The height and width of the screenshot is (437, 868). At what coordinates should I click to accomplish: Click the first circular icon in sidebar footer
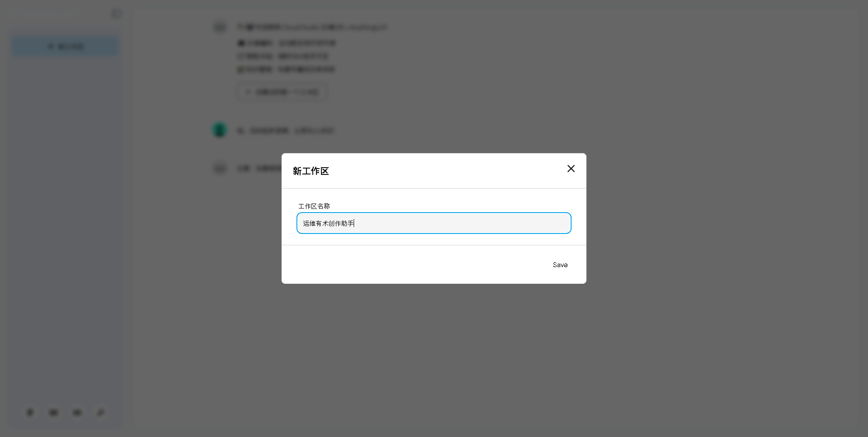(x=30, y=412)
